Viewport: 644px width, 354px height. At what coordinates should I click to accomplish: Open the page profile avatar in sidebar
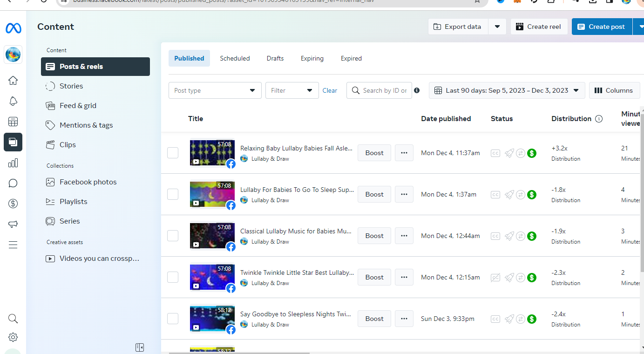point(13,55)
